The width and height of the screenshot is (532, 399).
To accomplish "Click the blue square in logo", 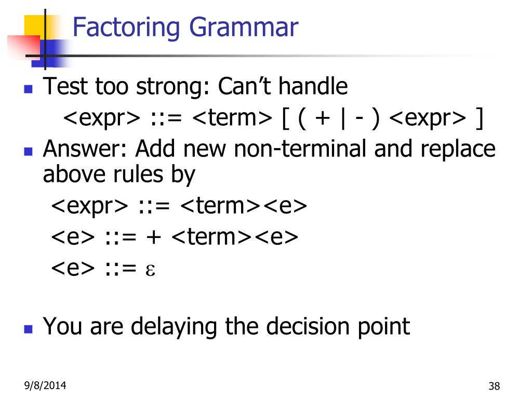I will 51,53.
